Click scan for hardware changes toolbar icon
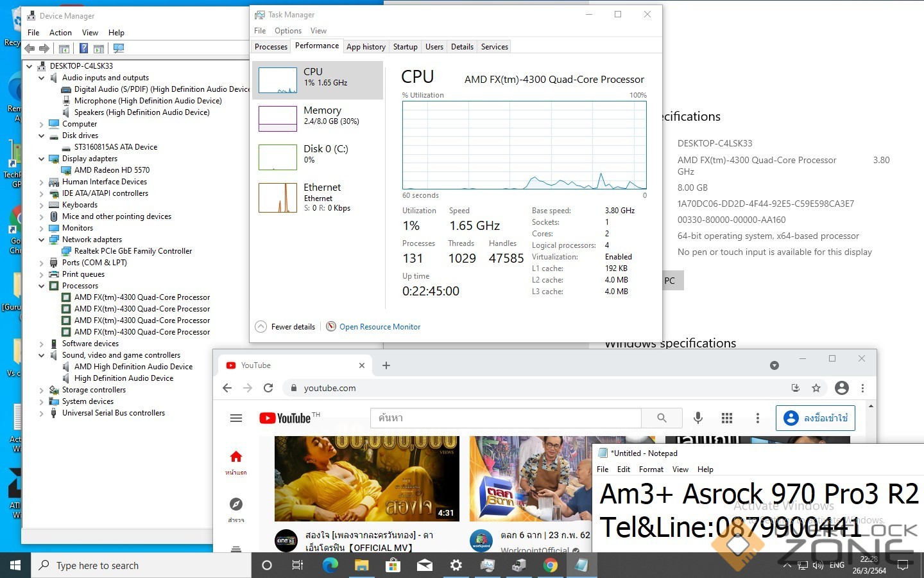This screenshot has width=924, height=578. click(119, 48)
